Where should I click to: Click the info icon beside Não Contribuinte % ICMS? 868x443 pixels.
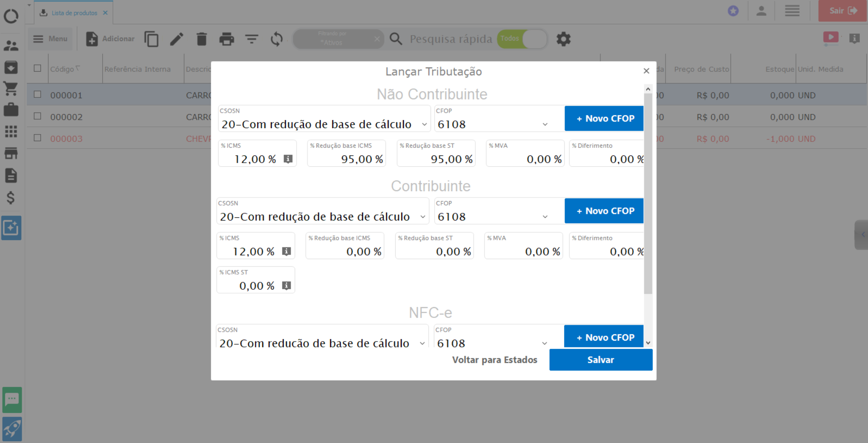(288, 159)
